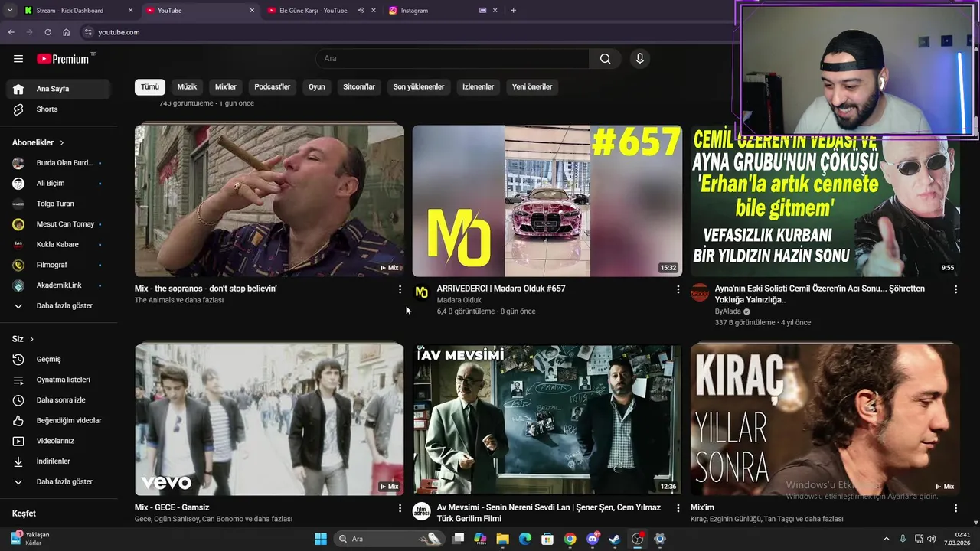Open Mix - the sopranos video title
This screenshot has height=551, width=980.
[x=205, y=289]
